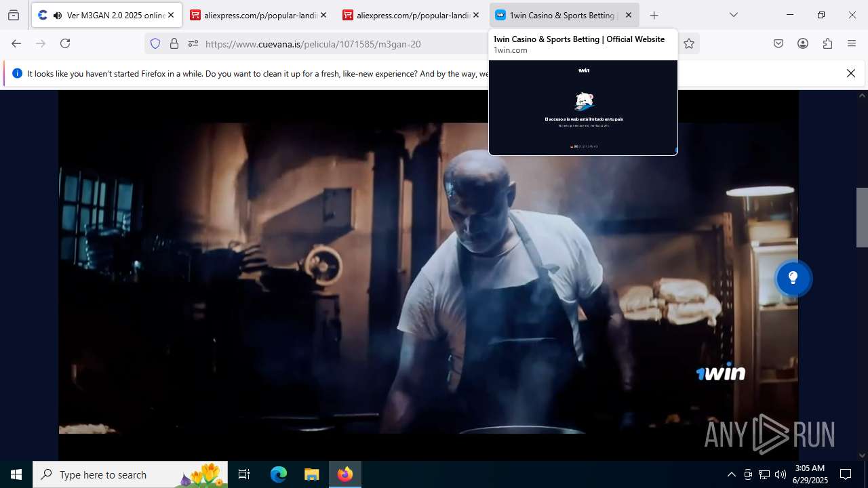Open tracking protection shield panel
The height and width of the screenshot is (488, 868).
click(x=155, y=43)
